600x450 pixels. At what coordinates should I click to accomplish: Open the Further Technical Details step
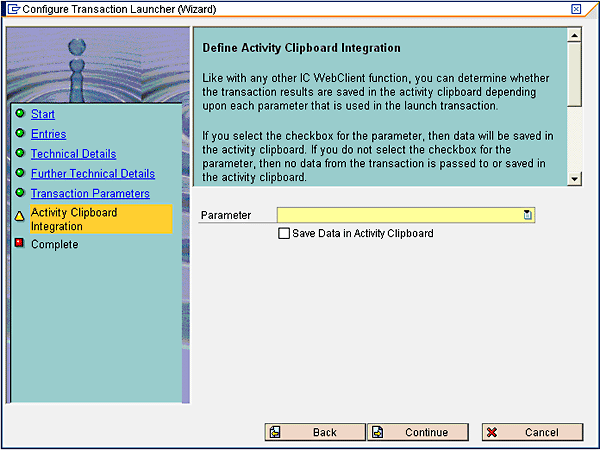coord(93,174)
